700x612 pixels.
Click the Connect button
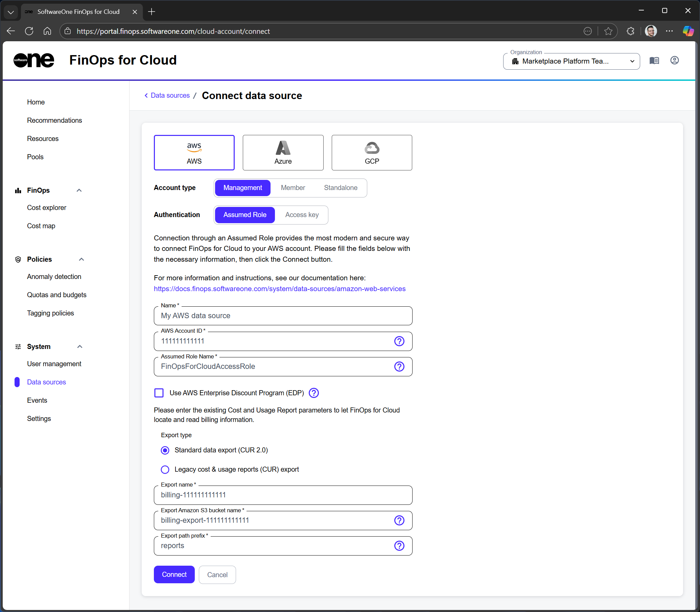[x=174, y=574]
